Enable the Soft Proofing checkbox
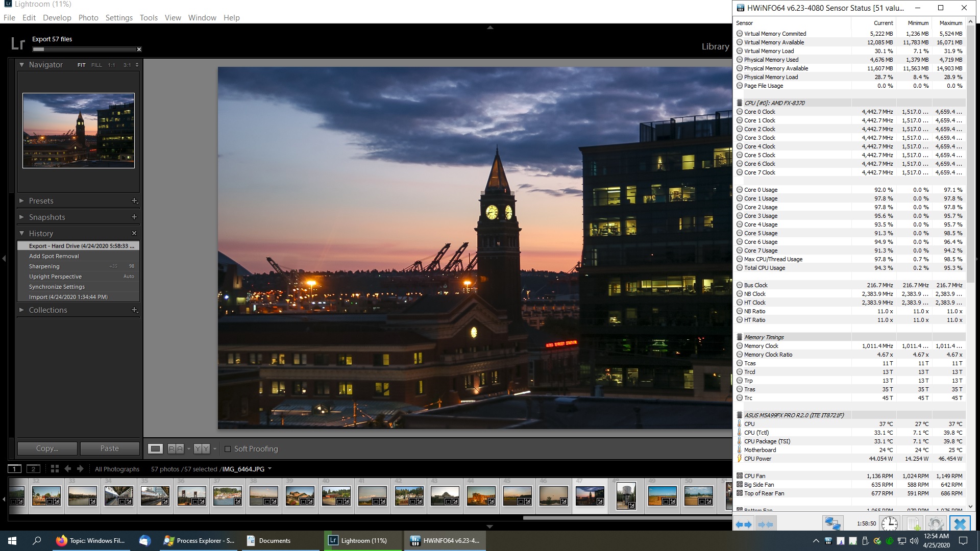 [228, 449]
